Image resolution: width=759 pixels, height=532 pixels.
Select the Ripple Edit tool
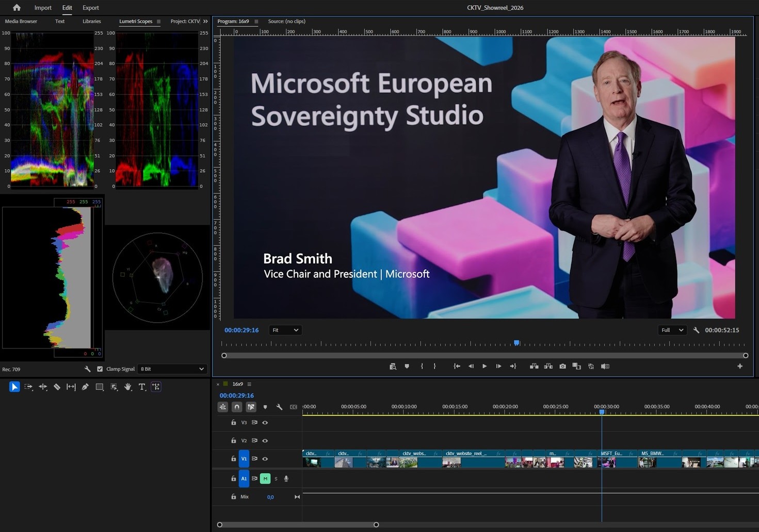[x=43, y=387]
